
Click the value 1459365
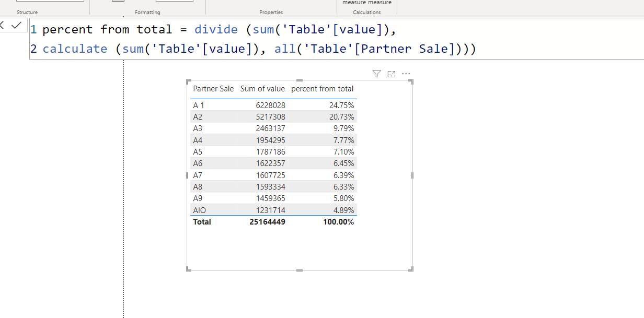(270, 198)
